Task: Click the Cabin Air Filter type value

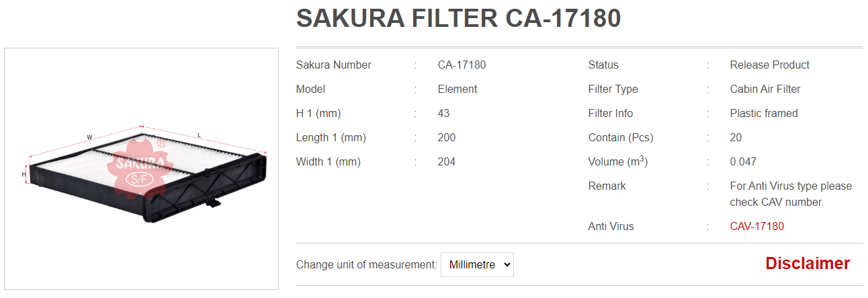Action: coord(765,89)
